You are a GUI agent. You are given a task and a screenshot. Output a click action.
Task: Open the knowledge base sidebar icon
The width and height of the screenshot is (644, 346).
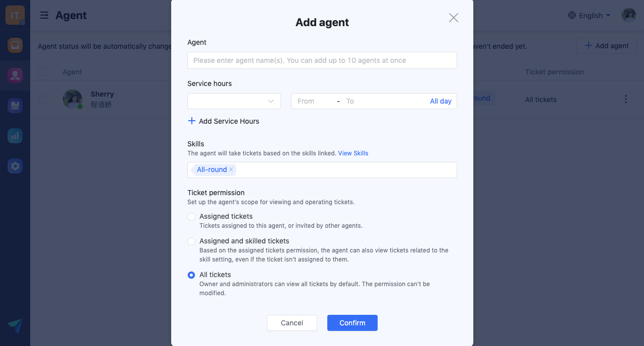click(x=15, y=106)
